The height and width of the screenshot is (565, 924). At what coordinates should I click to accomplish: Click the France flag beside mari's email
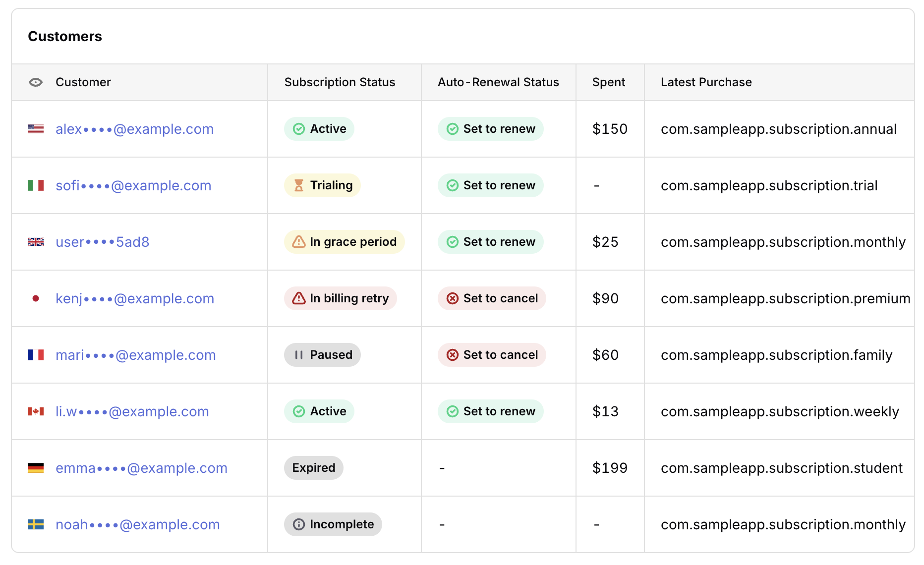[36, 355]
